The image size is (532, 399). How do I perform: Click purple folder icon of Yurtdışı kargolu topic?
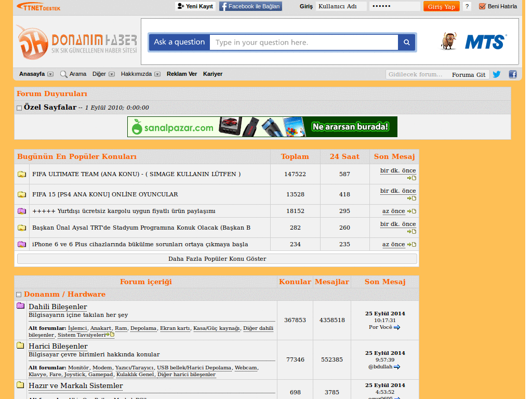pyautogui.click(x=22, y=211)
